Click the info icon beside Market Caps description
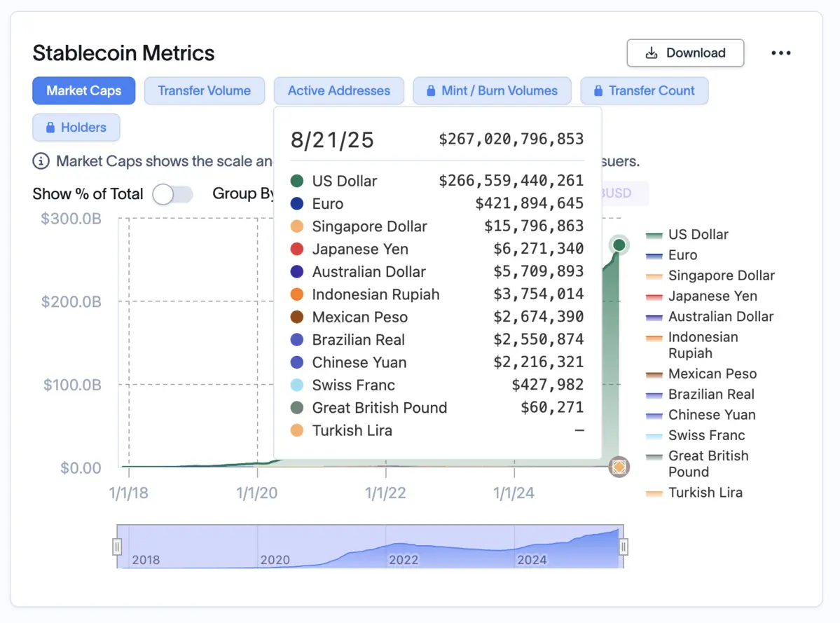Image resolution: width=840 pixels, height=623 pixels. click(41, 161)
